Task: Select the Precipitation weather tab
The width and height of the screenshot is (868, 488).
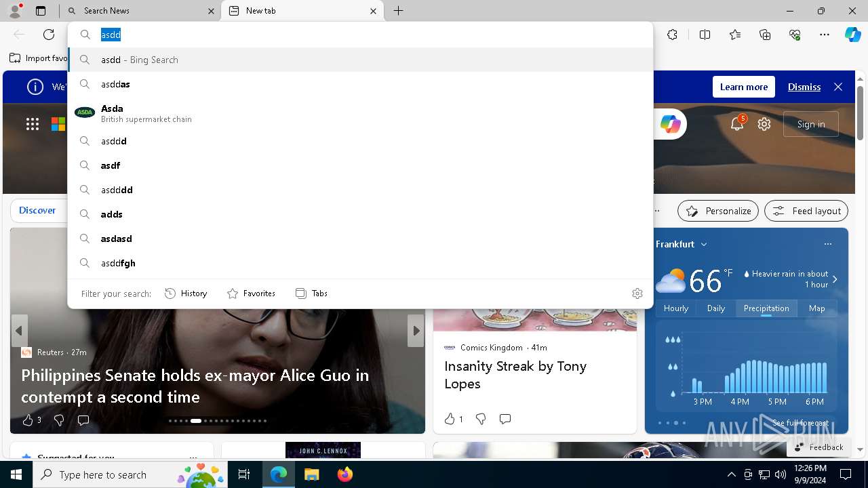Action: (766, 308)
